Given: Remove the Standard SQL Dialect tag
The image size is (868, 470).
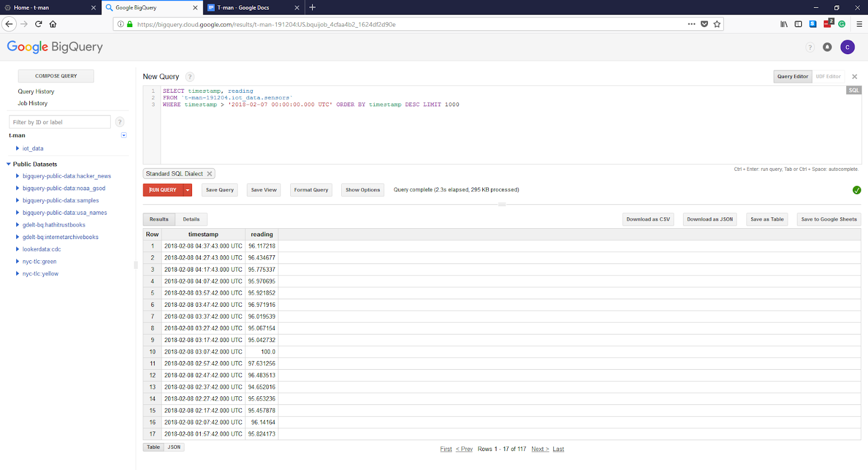Looking at the screenshot, I should click(209, 174).
